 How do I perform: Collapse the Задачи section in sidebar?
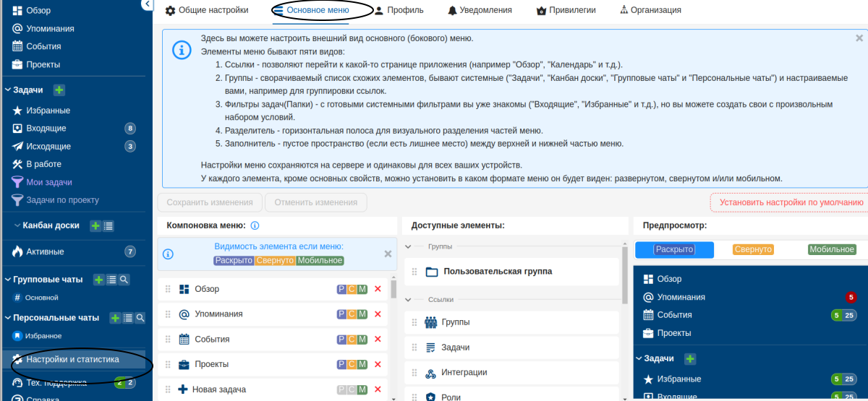tap(8, 90)
